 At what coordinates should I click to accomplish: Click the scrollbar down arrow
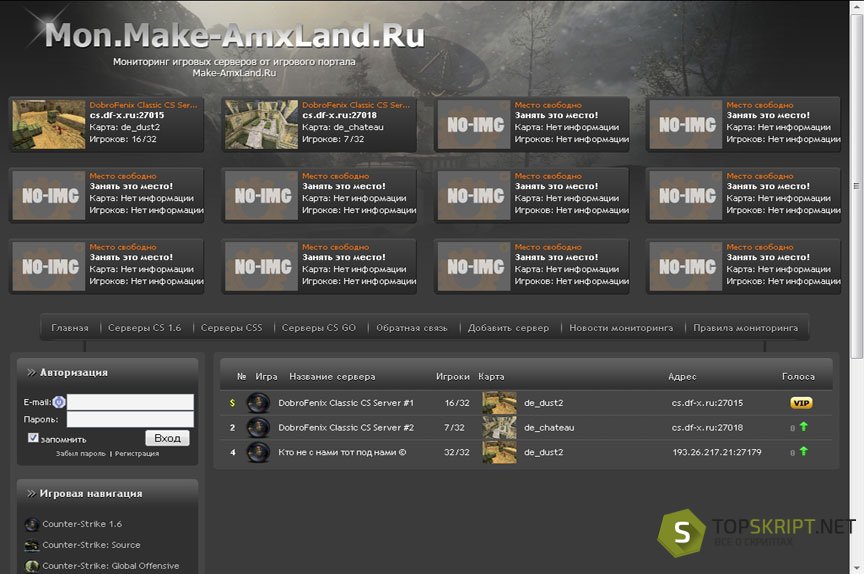856,567
